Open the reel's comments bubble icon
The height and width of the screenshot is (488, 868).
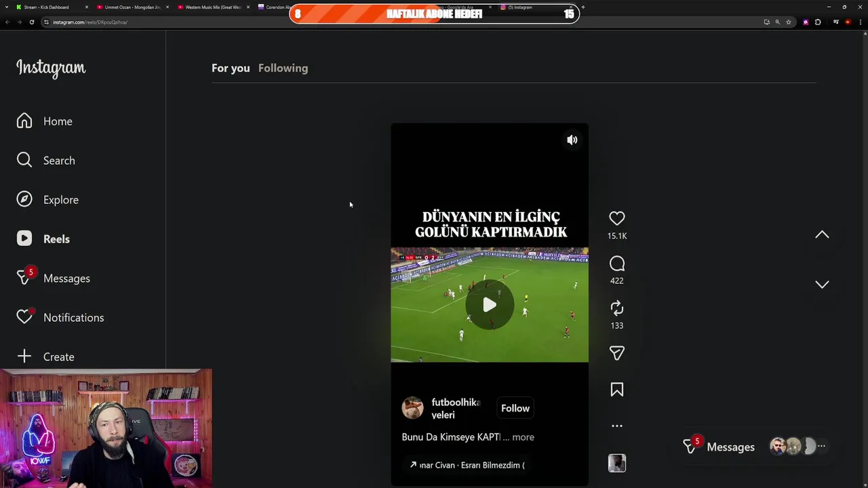point(616,264)
